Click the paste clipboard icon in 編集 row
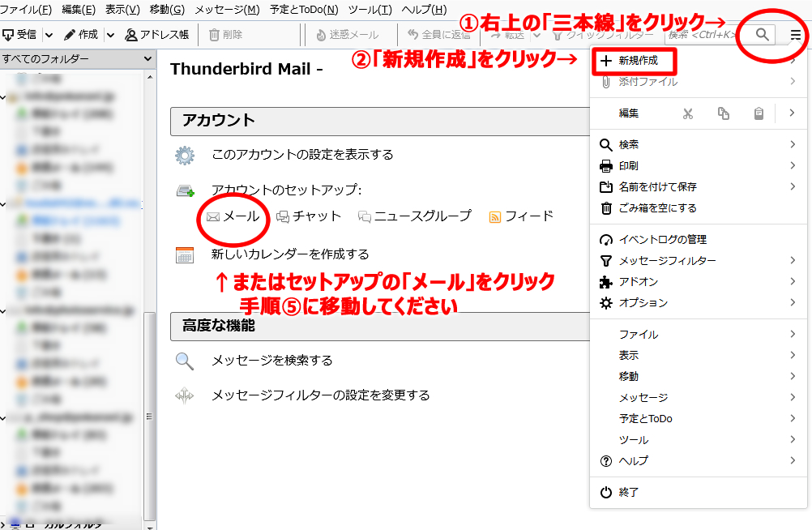The image size is (812, 530). (x=759, y=113)
